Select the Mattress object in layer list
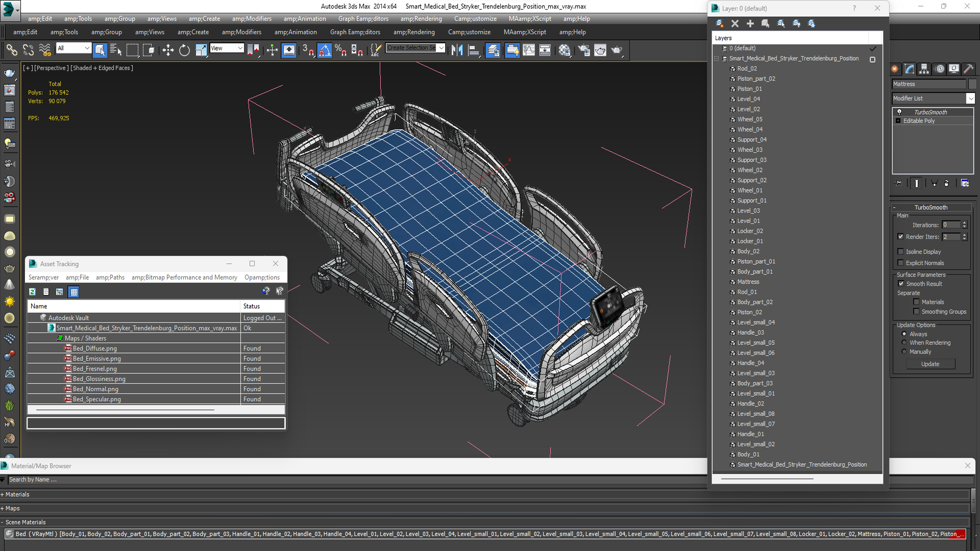 pos(748,282)
